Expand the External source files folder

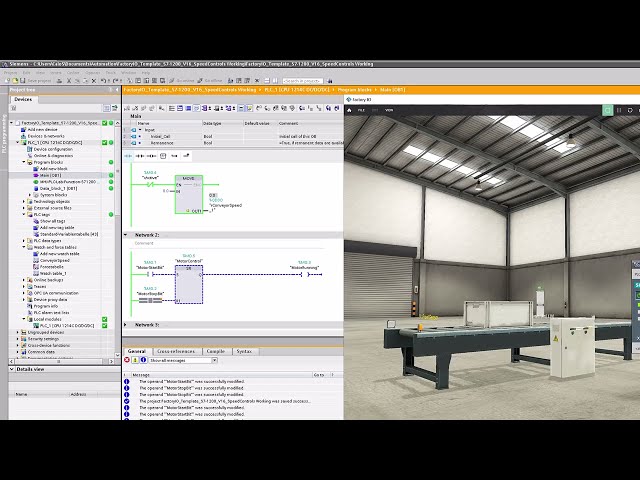(24, 208)
